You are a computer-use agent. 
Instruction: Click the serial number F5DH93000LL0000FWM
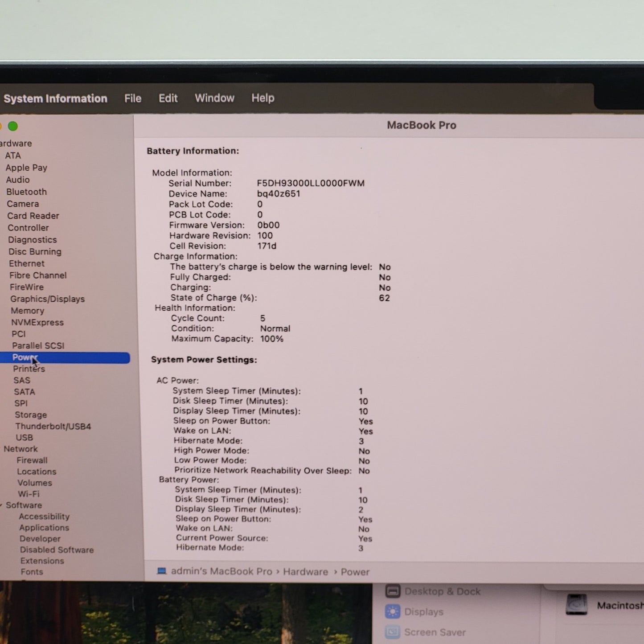click(x=311, y=183)
